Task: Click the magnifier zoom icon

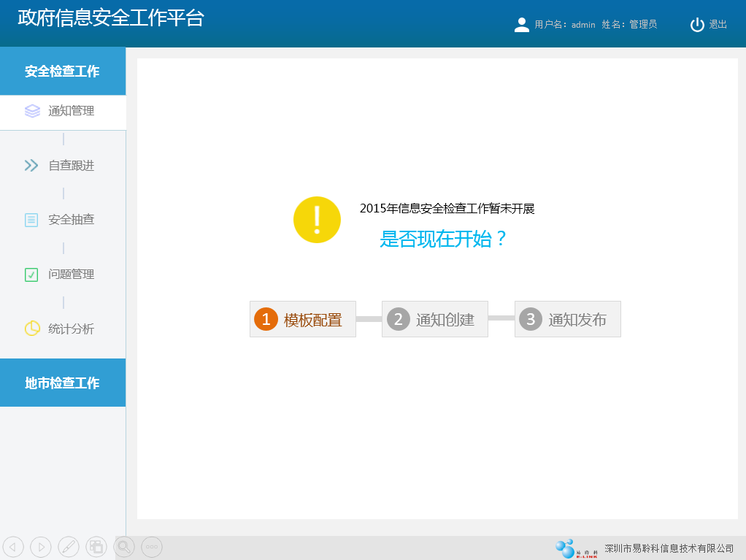Action: (125, 546)
